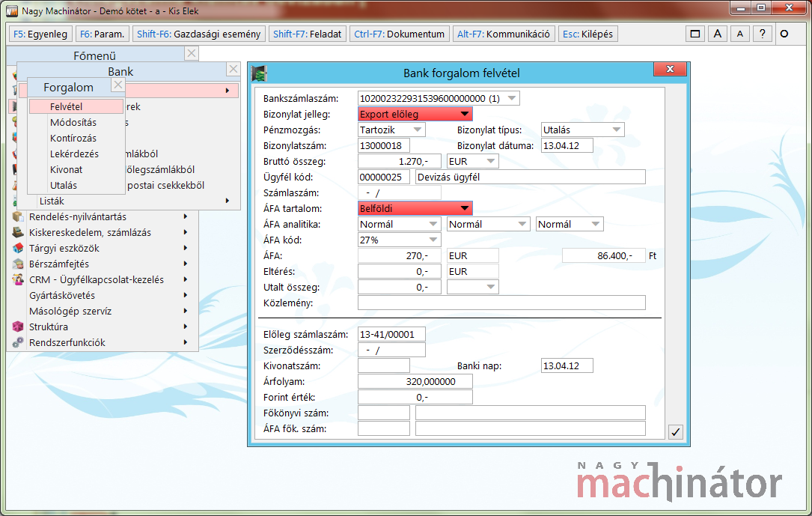The width and height of the screenshot is (812, 516).
Task: Open Gyártáskövetés in main menu
Action: [x=103, y=295]
